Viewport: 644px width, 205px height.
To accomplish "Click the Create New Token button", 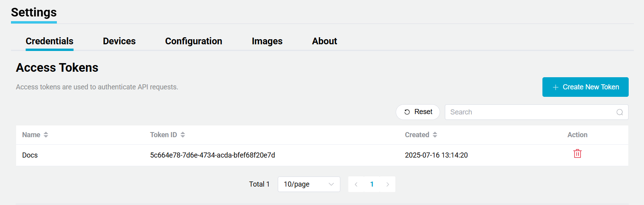I will pyautogui.click(x=585, y=87).
